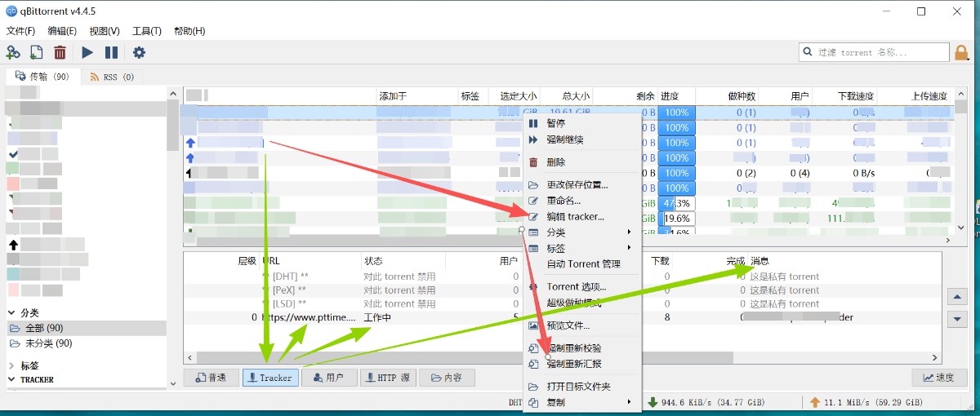980x416 pixels.
Task: Sort torrents by 添加于 column header
Action: tap(416, 96)
